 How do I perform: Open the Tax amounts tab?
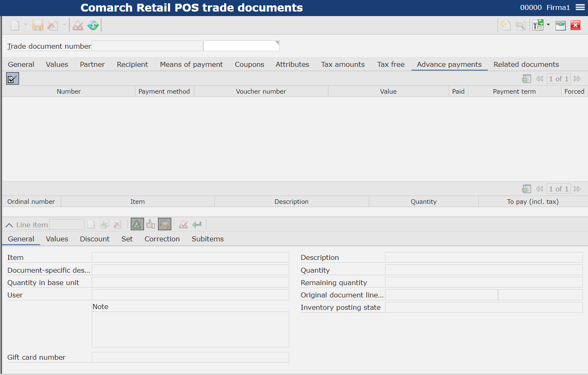click(x=343, y=64)
